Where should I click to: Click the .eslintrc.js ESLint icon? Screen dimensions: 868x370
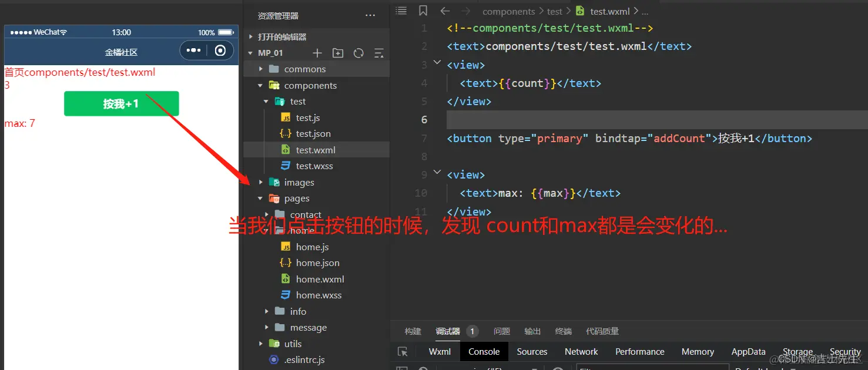click(x=273, y=359)
